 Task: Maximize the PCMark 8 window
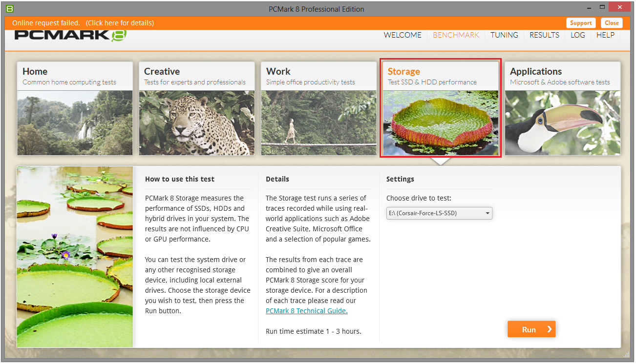(602, 7)
